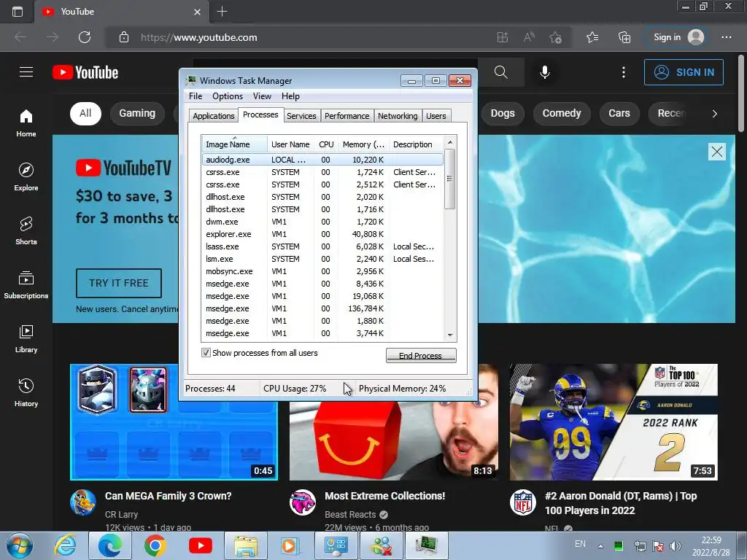Click the End Process button
Image resolution: width=747 pixels, height=560 pixels.
click(421, 355)
